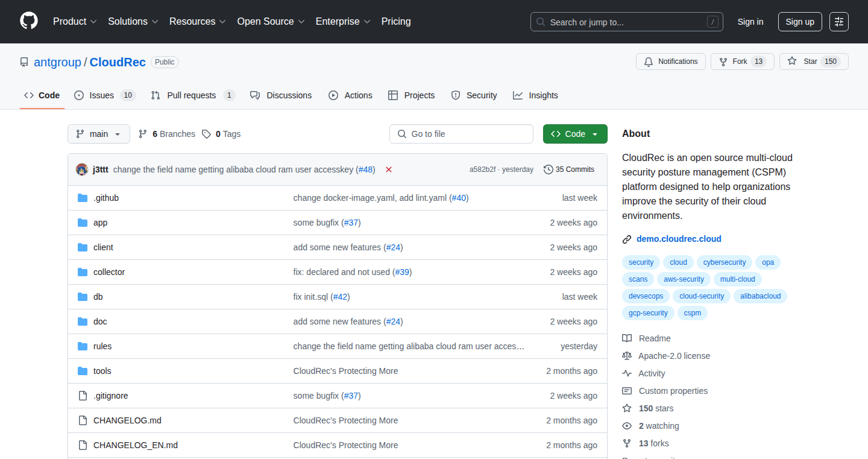This screenshot has width=868, height=459.
Task: Expand the Solutions menu
Action: point(133,22)
